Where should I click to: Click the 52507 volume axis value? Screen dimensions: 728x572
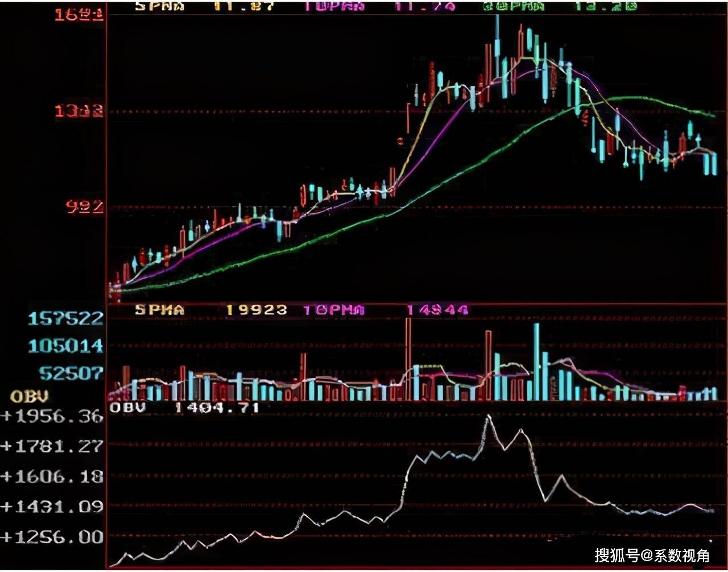click(x=71, y=374)
